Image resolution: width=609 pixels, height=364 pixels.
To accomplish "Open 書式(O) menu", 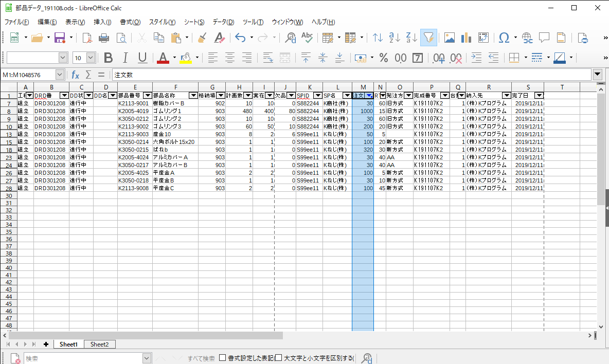I will [130, 22].
